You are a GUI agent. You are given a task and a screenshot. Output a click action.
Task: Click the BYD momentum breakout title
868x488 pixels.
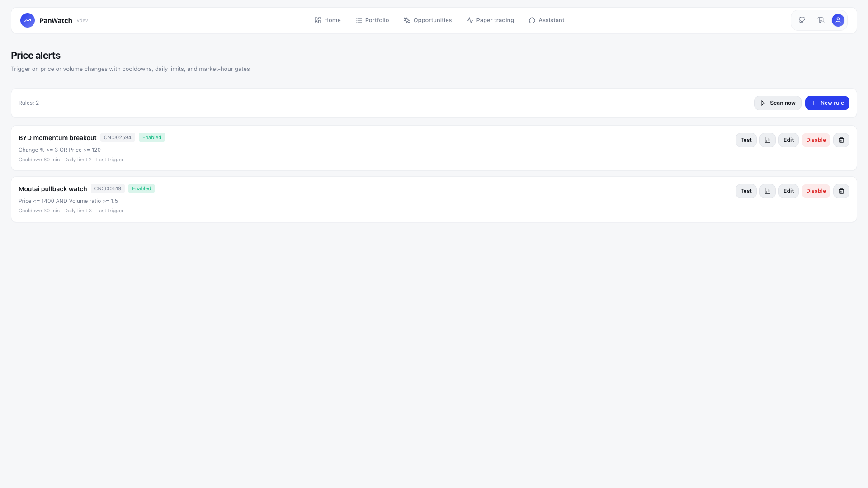pyautogui.click(x=57, y=138)
